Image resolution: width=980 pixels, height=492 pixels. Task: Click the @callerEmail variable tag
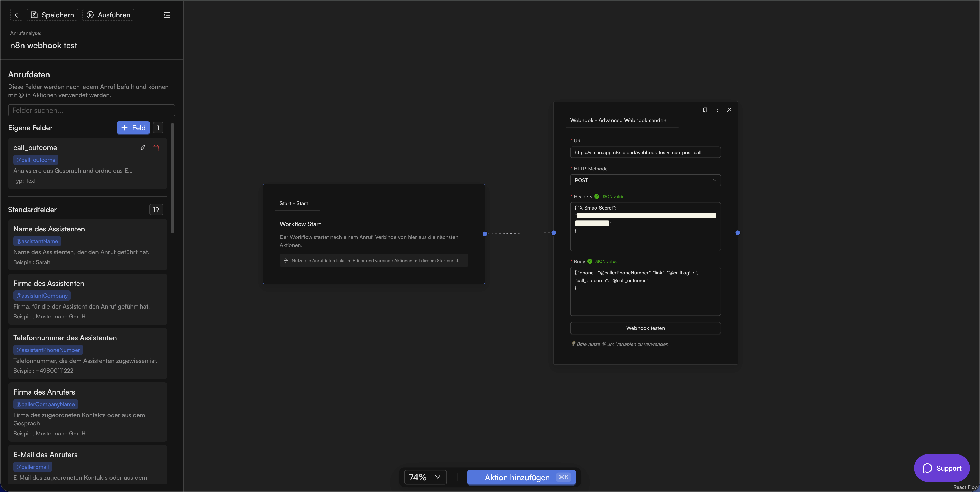pyautogui.click(x=32, y=467)
